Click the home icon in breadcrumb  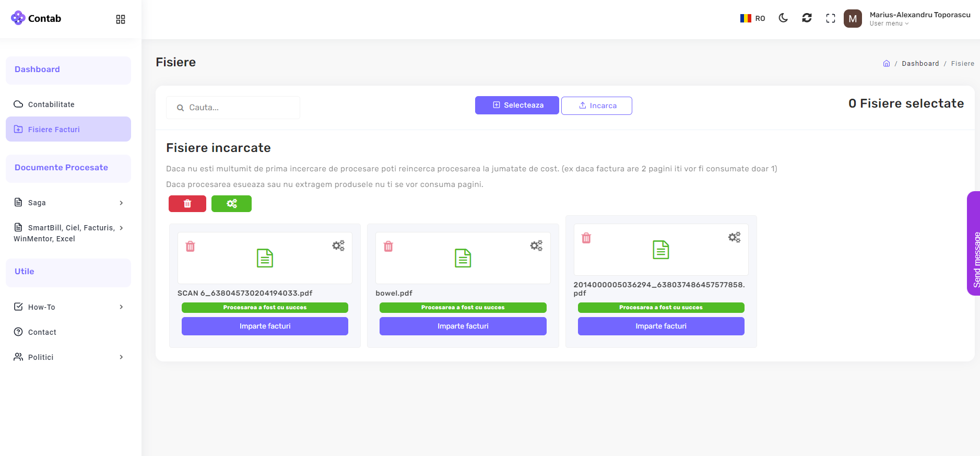(886, 64)
